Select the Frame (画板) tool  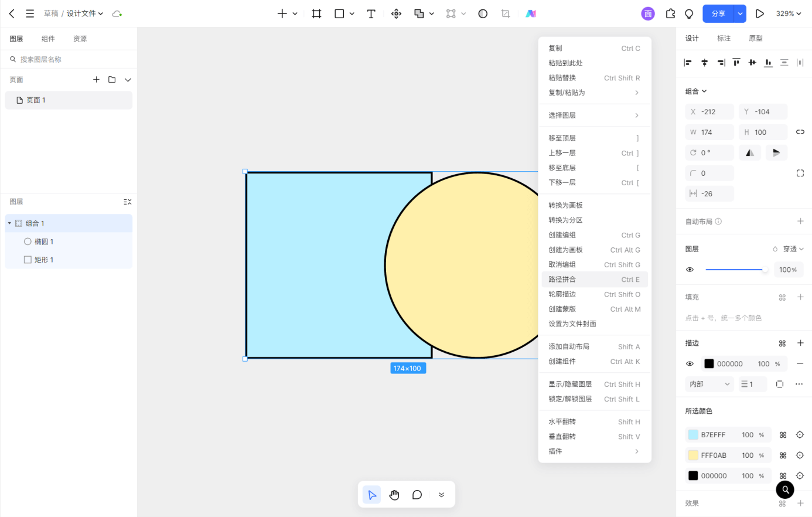click(x=316, y=13)
